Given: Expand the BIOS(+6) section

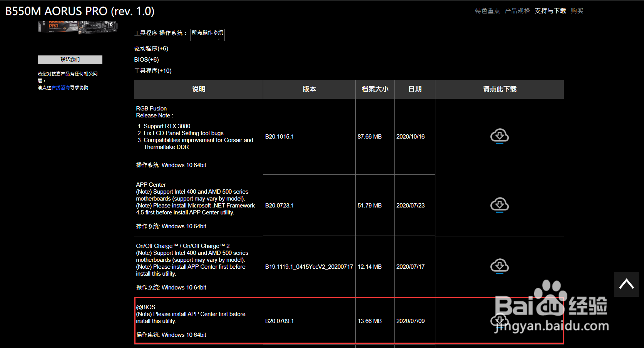Looking at the screenshot, I should tap(146, 60).
